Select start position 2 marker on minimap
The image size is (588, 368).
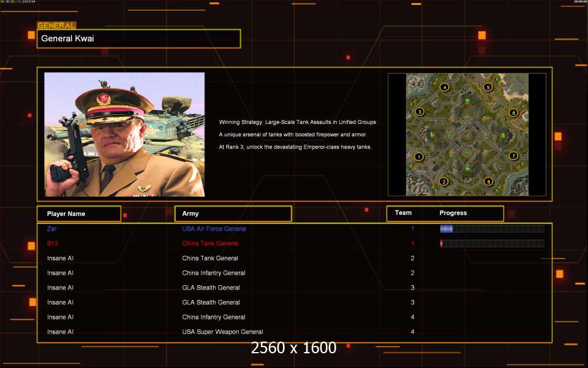pos(443,182)
